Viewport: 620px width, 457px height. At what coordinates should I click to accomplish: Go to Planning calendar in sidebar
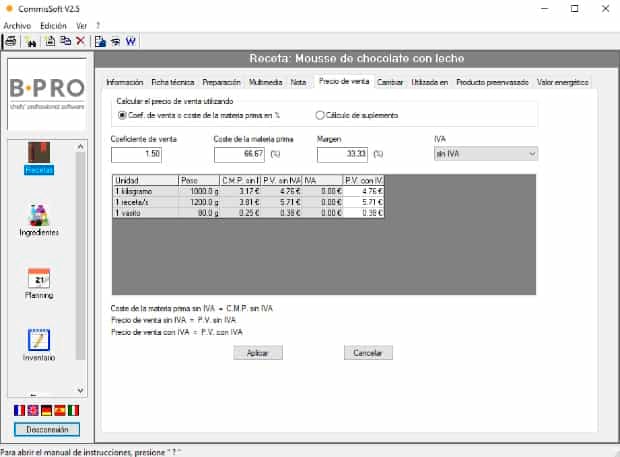(39, 284)
